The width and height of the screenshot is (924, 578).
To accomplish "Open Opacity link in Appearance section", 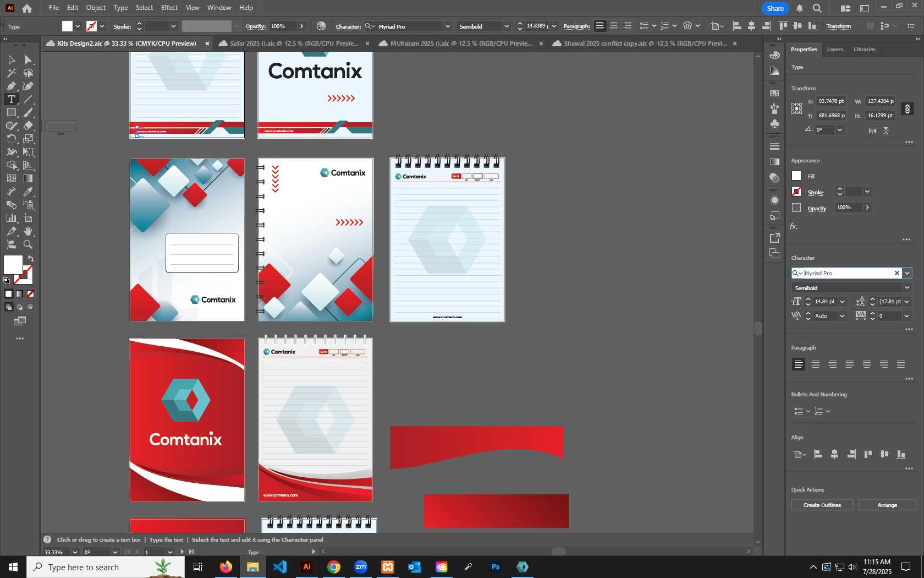I will coord(817,209).
